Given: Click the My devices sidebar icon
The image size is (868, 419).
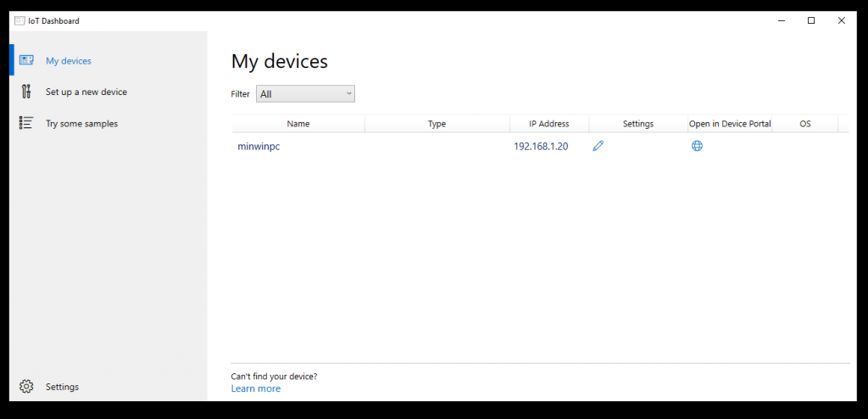Looking at the screenshot, I should pyautogui.click(x=26, y=60).
